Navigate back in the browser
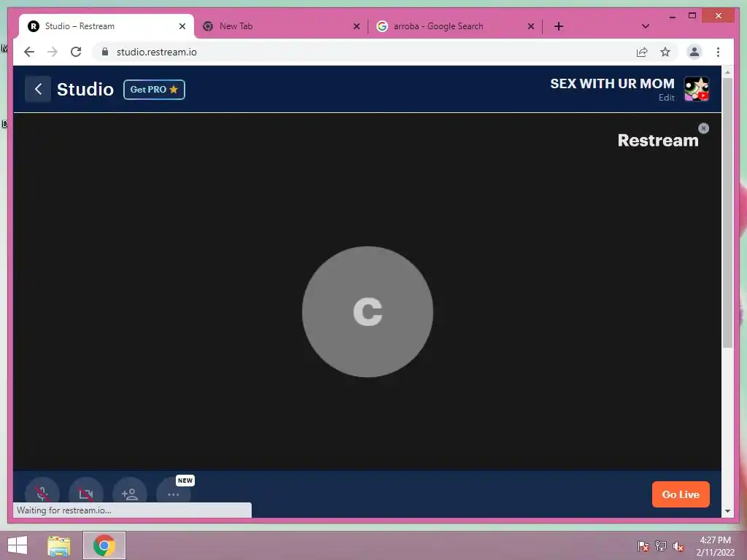Viewport: 747px width, 560px height. point(29,52)
